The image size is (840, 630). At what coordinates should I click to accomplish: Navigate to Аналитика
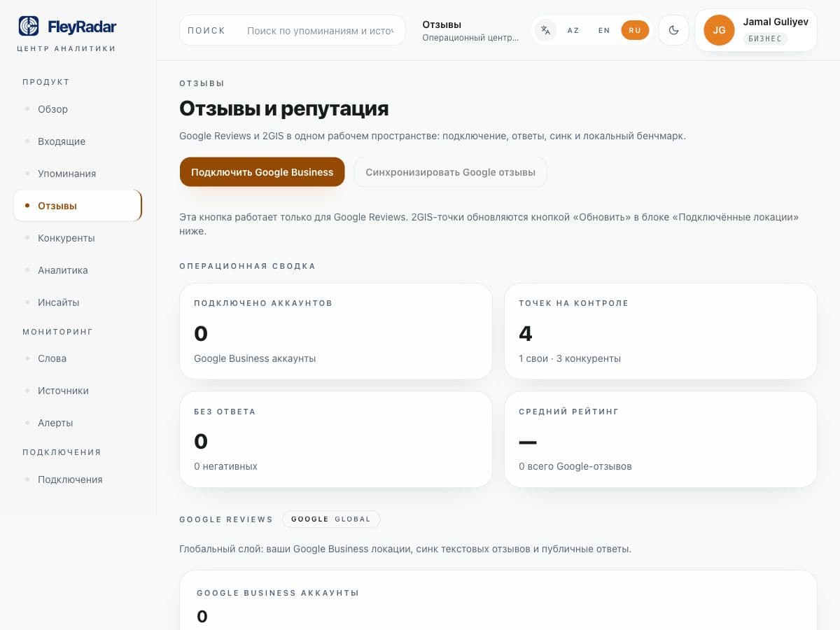(78, 270)
